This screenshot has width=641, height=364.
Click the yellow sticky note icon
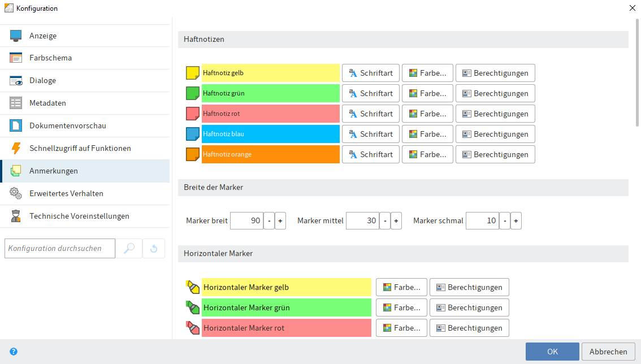pos(193,73)
